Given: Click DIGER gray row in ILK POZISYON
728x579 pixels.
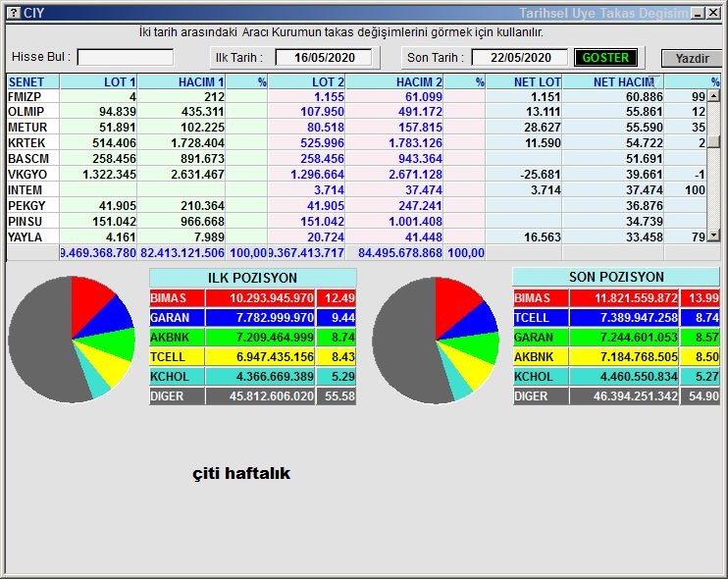Looking at the screenshot, I should coord(252,396).
